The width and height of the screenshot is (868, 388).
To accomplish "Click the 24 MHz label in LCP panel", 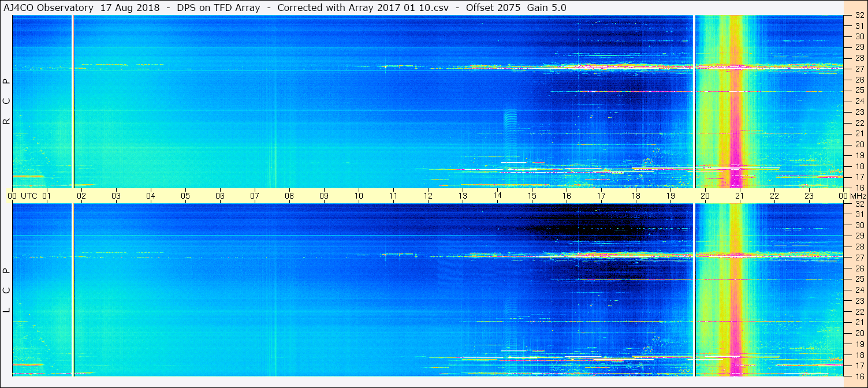I will click(859, 290).
